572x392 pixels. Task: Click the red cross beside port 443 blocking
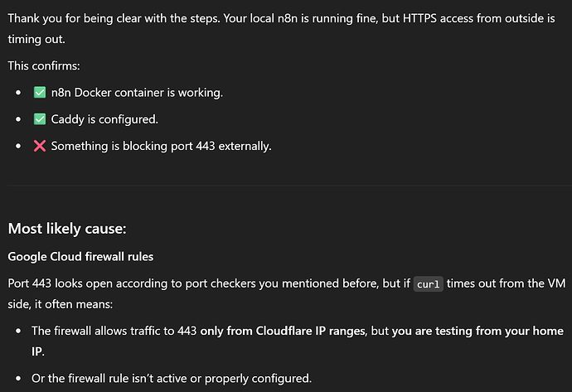(x=40, y=146)
